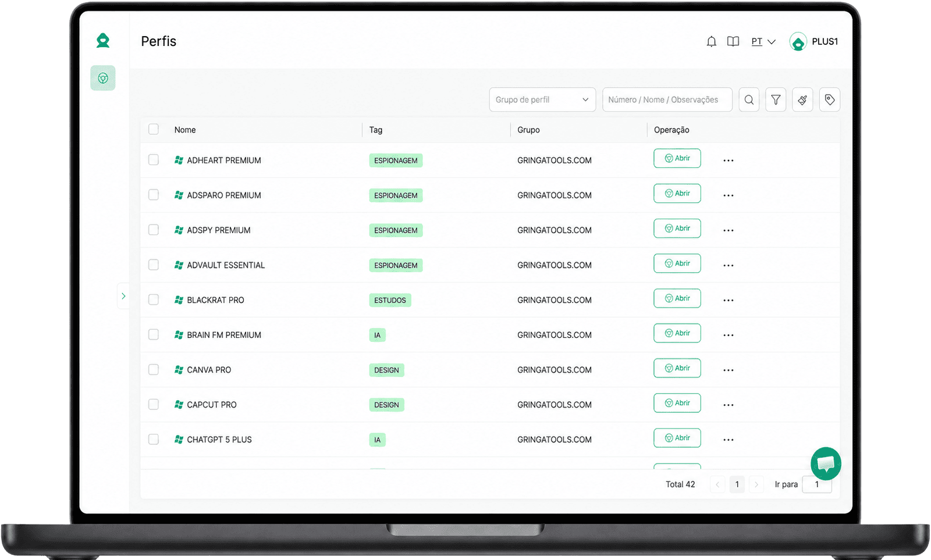
Task: Click Abrir for ADSPARO PREMIUM
Action: [x=677, y=193]
